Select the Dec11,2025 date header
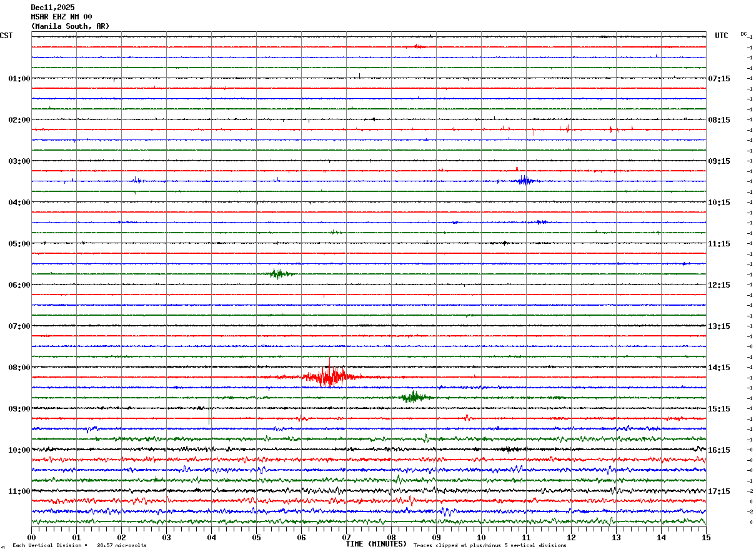The width and height of the screenshot is (756, 554). click(x=52, y=8)
